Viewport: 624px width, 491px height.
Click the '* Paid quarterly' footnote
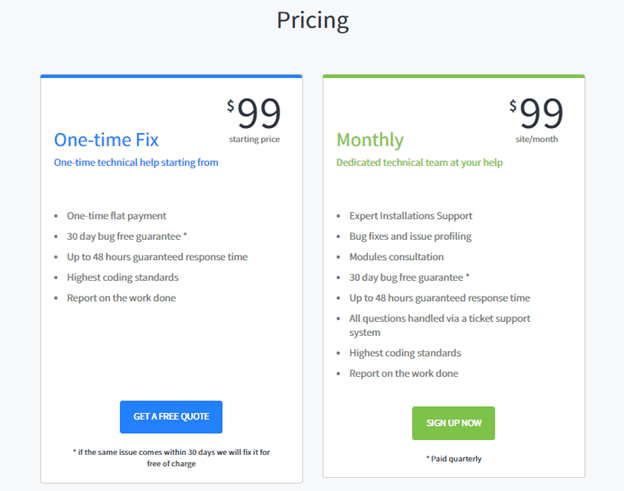click(453, 459)
